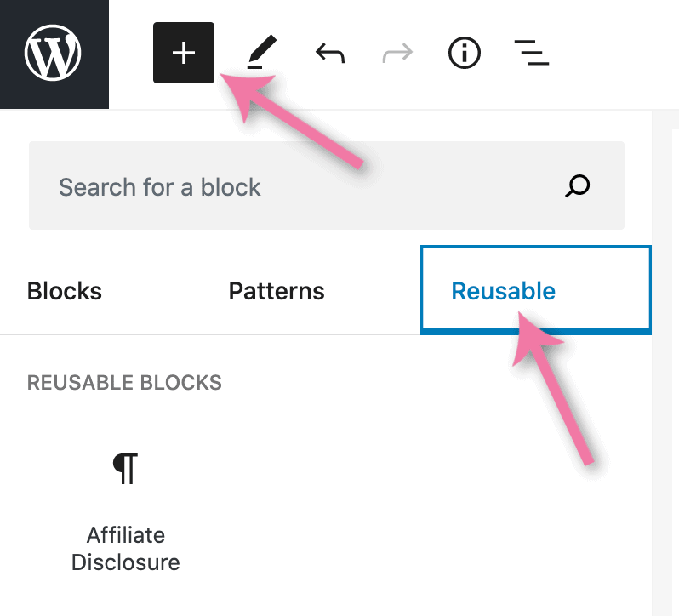Open the Tools pencil menu
679x616 pixels.
(261, 52)
